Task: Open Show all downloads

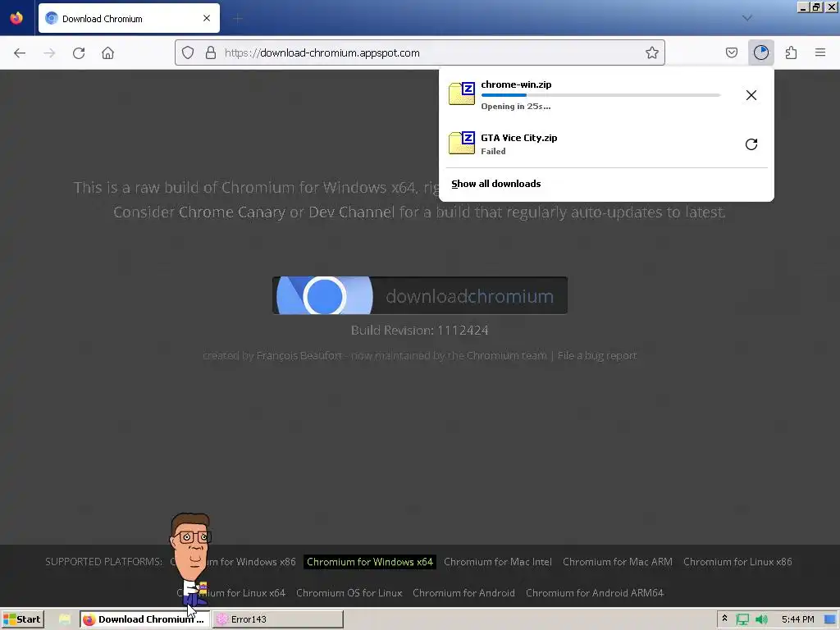Action: point(496,184)
